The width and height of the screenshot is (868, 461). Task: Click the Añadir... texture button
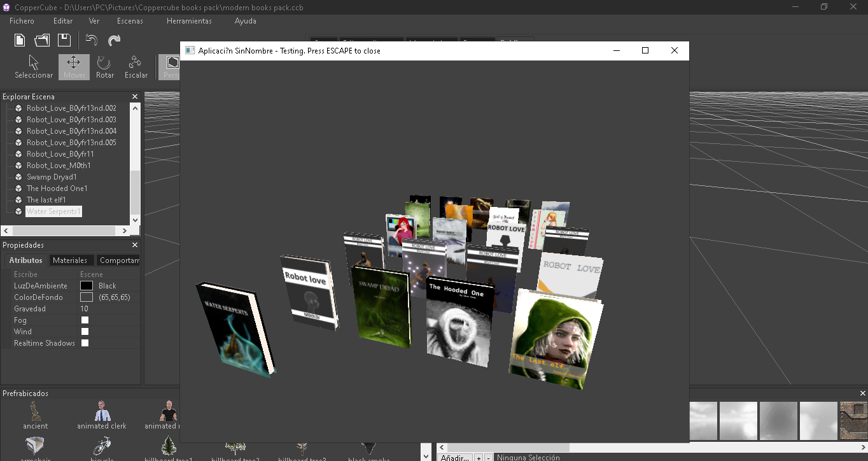point(455,457)
